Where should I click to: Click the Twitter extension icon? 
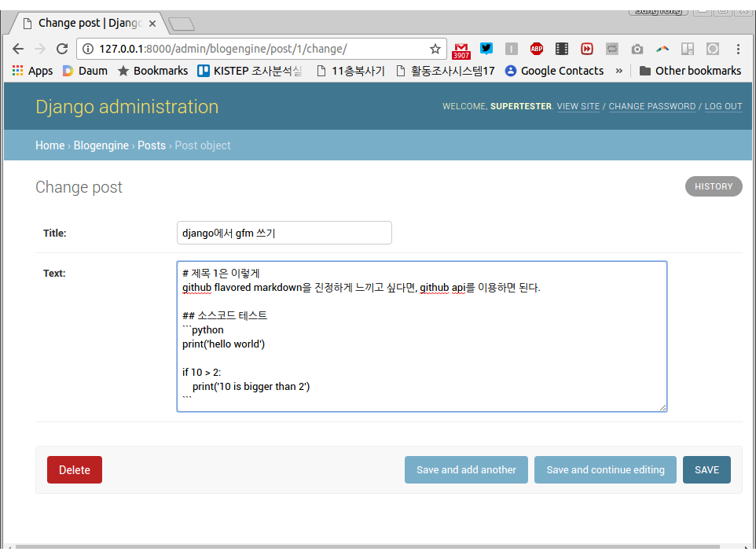tap(486, 48)
